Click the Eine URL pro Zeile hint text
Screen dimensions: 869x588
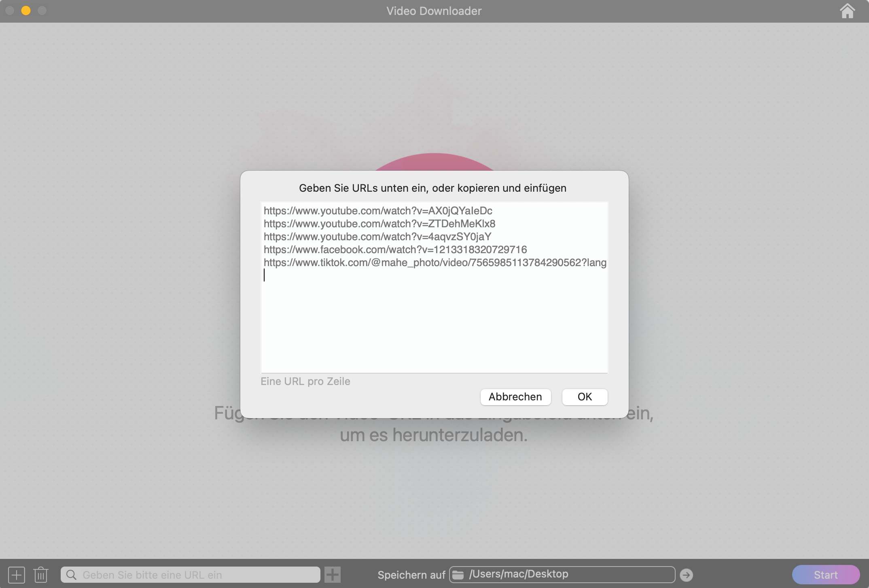coord(305,381)
